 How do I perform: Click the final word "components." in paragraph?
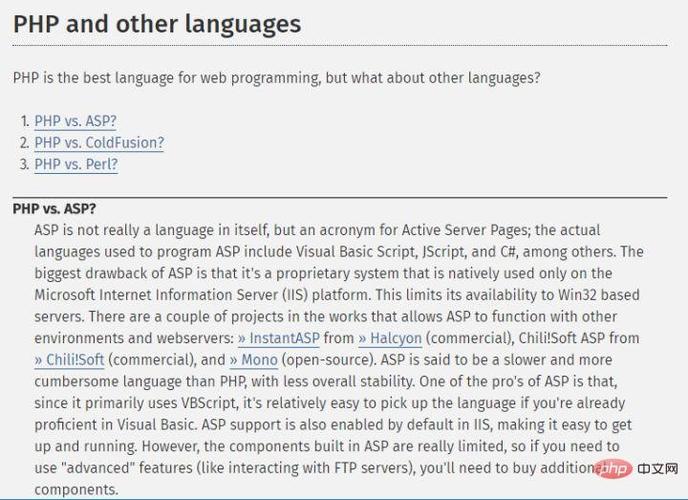[x=76, y=489]
